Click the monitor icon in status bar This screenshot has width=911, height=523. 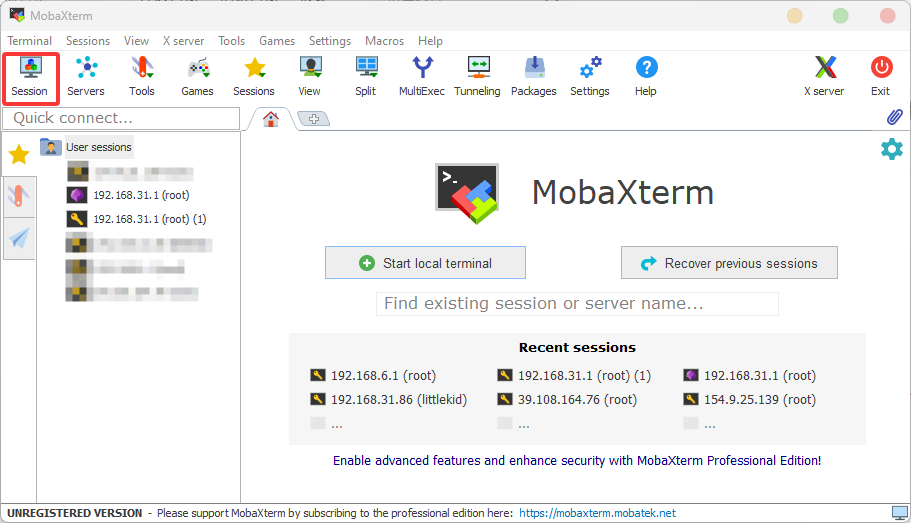click(x=899, y=513)
